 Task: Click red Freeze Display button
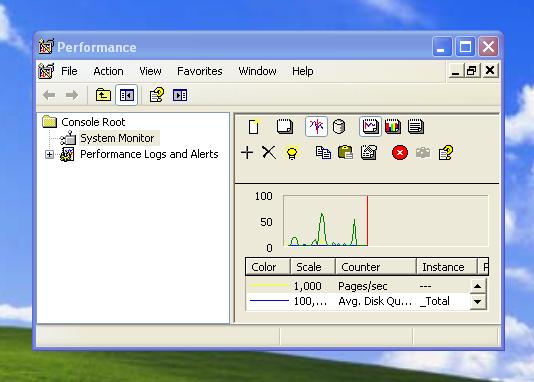click(400, 152)
